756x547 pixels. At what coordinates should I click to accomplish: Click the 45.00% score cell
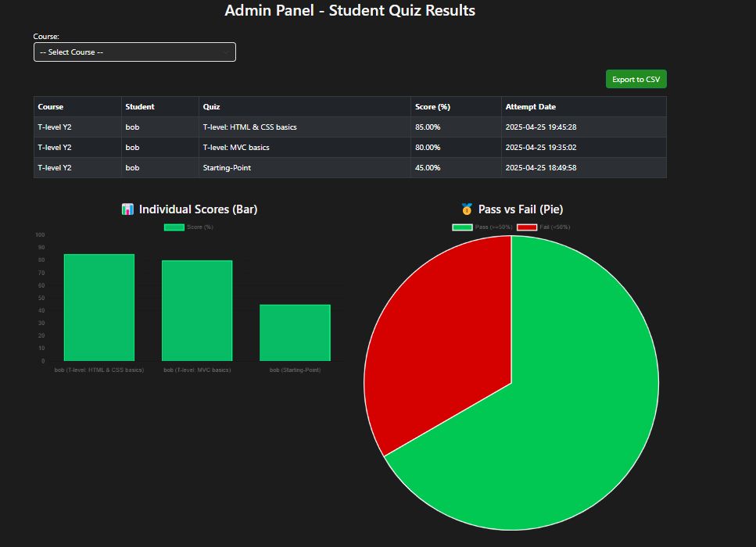point(456,168)
